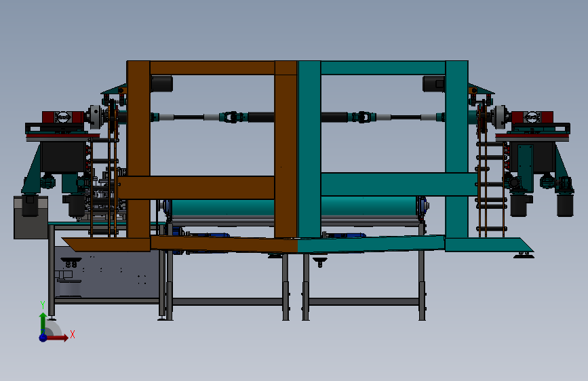Select the gray box at far left

[x=31, y=218]
